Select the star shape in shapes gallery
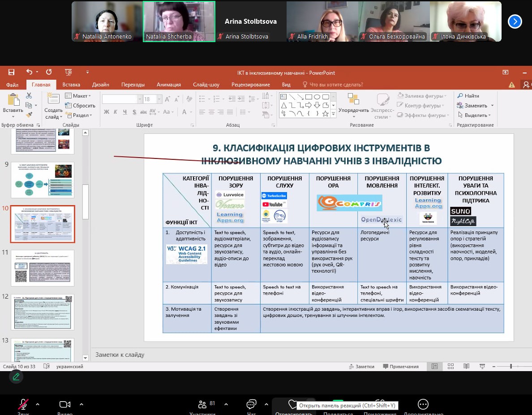Screen dimensions: 532x415 [326, 114]
